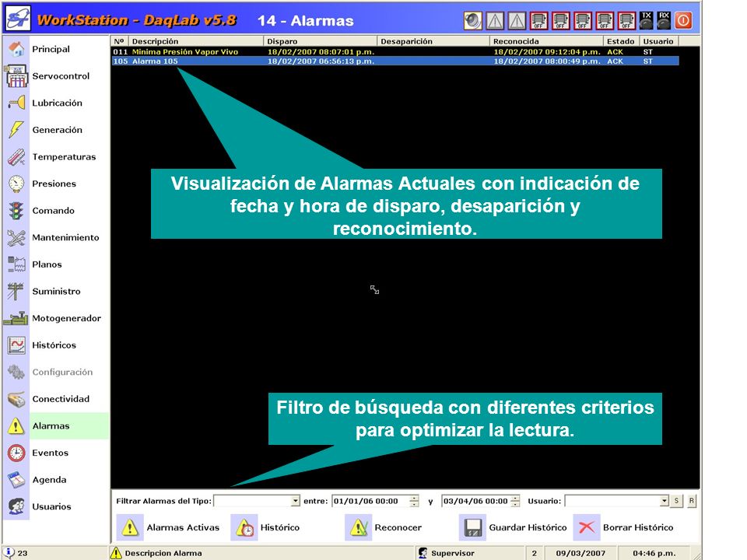Open the Temperaturas section

tap(56, 156)
